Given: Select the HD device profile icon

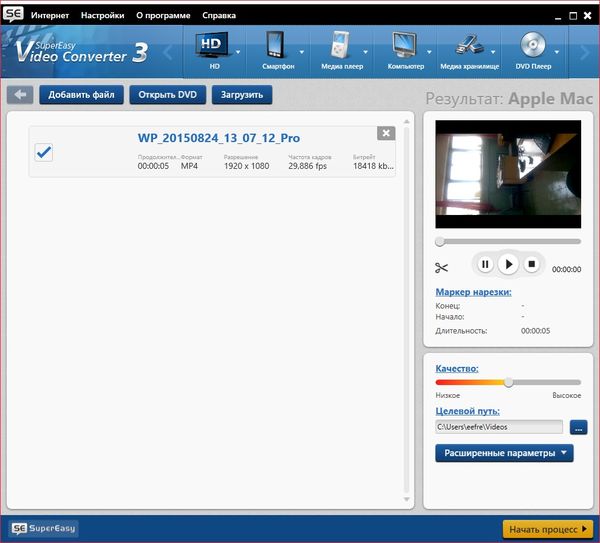Looking at the screenshot, I should [212, 44].
